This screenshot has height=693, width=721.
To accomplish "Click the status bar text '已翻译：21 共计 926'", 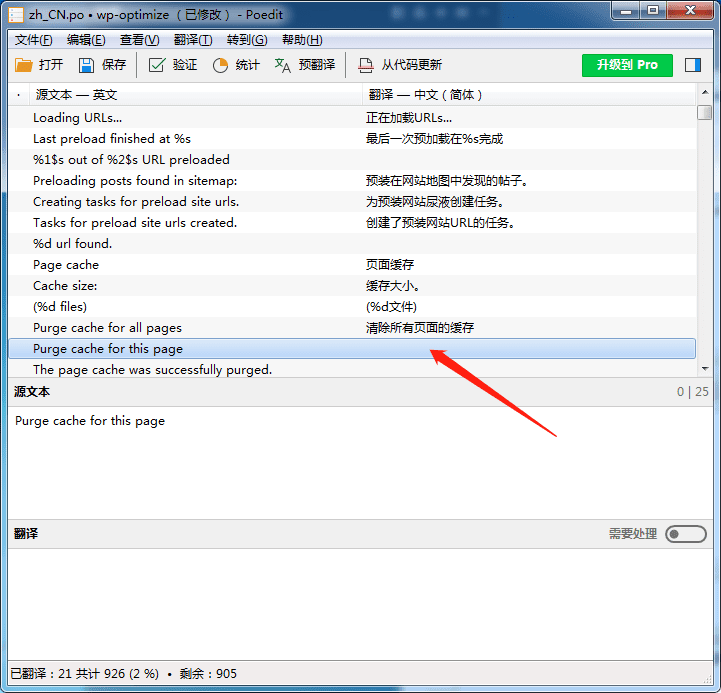I will pos(67,674).
